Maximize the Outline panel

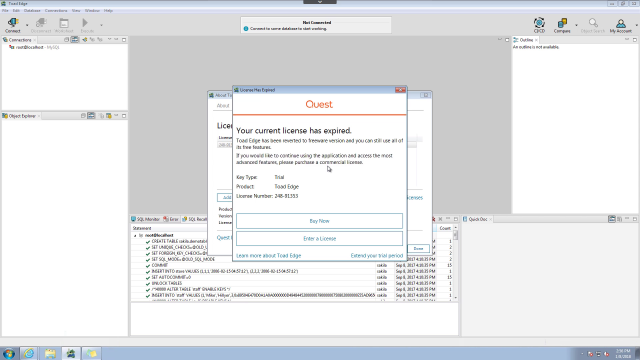pos(635,40)
